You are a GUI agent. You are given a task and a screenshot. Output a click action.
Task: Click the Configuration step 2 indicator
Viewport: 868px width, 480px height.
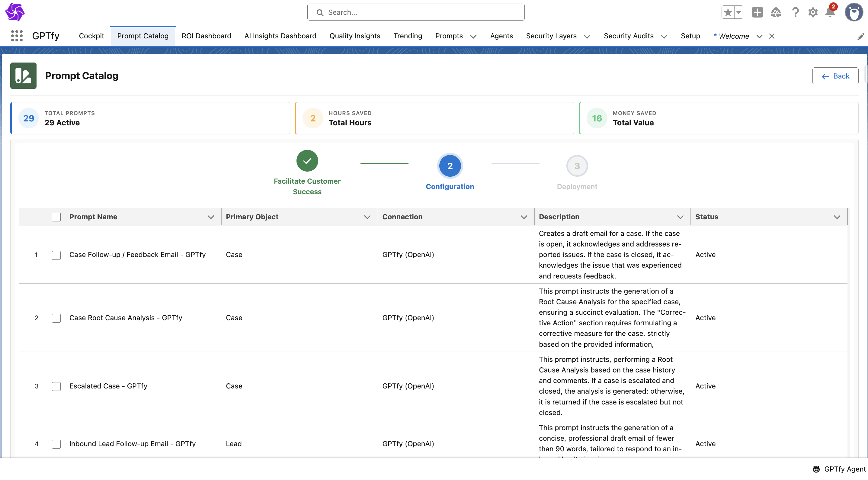coord(450,166)
